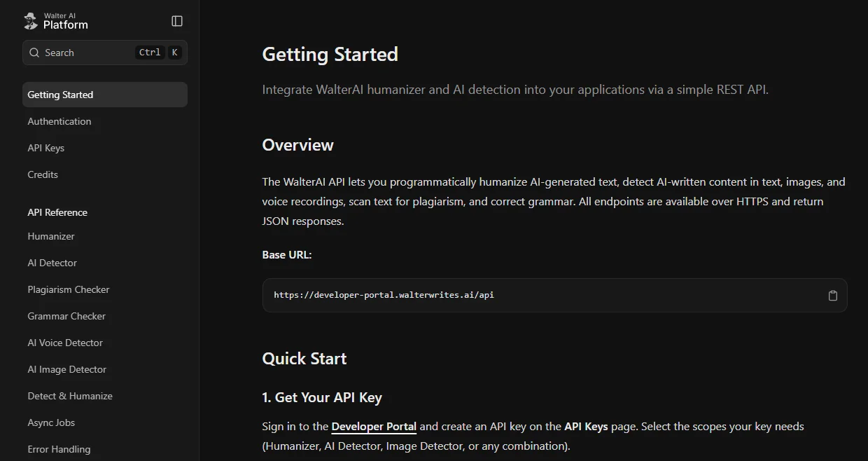This screenshot has width=868, height=461.
Task: Click the bold 'API Keys' text in paragraph
Action: coord(586,426)
